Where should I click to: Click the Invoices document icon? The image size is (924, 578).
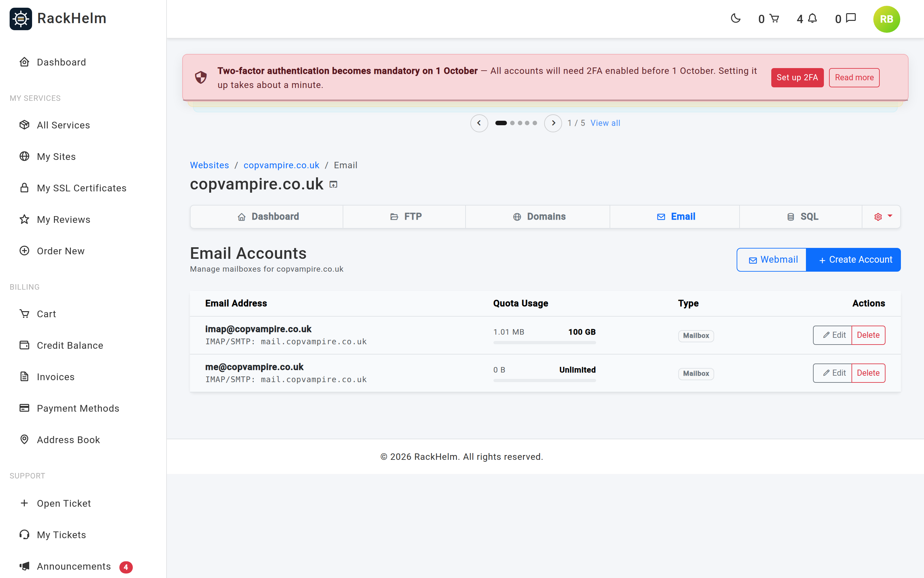tap(24, 377)
